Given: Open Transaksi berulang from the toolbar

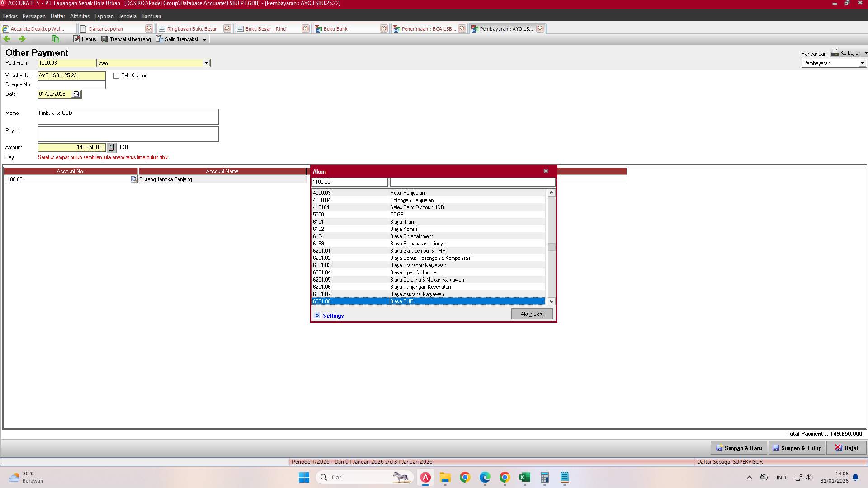Looking at the screenshot, I should pos(126,39).
